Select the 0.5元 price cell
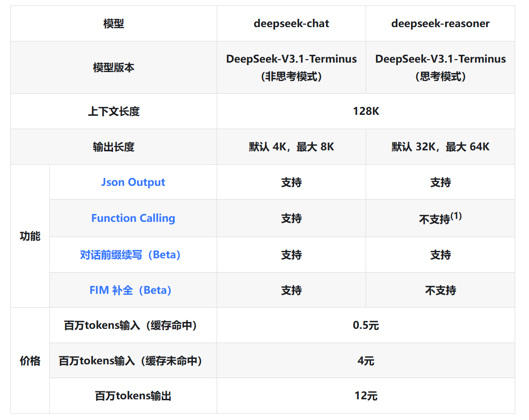This screenshot has height=420, width=529. 366,325
